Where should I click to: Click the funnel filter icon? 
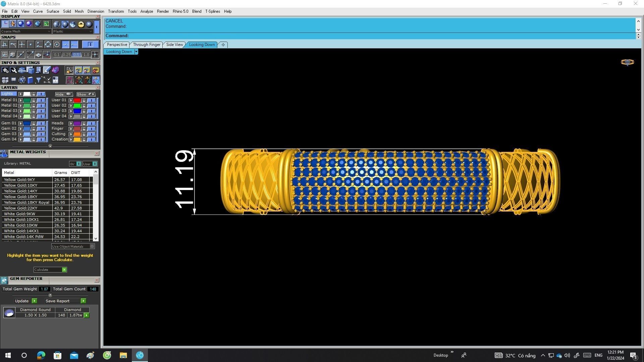point(38,80)
